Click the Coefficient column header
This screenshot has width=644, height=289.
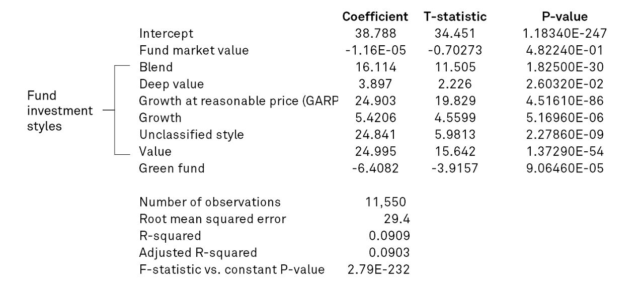click(375, 17)
